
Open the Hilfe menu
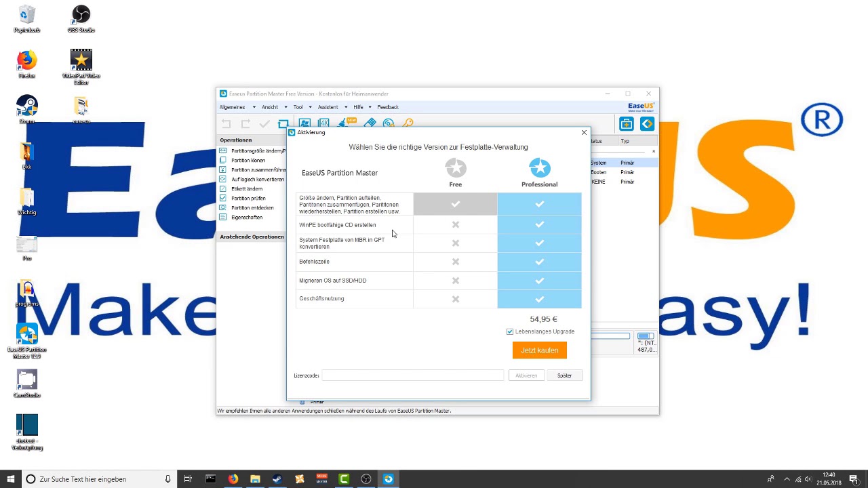click(358, 107)
